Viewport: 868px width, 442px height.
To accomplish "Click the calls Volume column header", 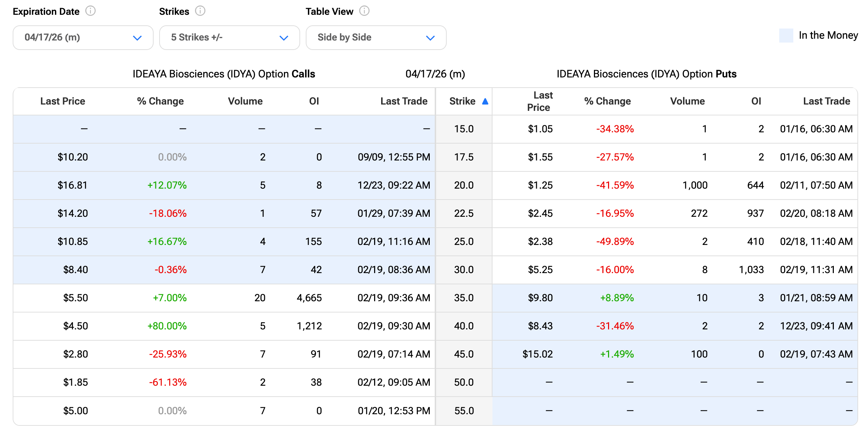I will click(x=245, y=101).
